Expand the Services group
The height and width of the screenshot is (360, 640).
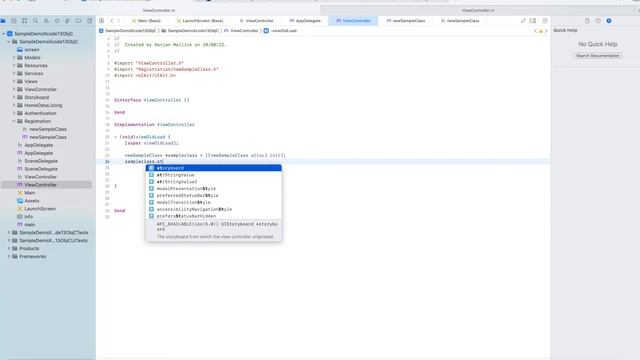(x=14, y=73)
